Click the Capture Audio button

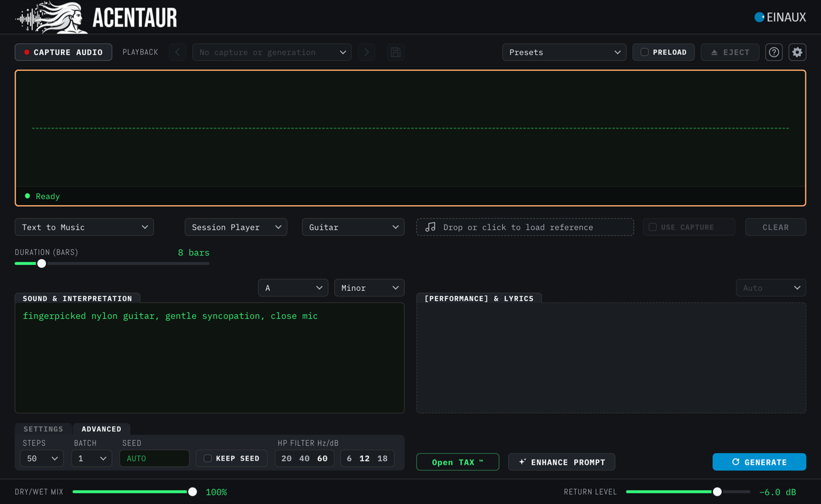coord(63,52)
